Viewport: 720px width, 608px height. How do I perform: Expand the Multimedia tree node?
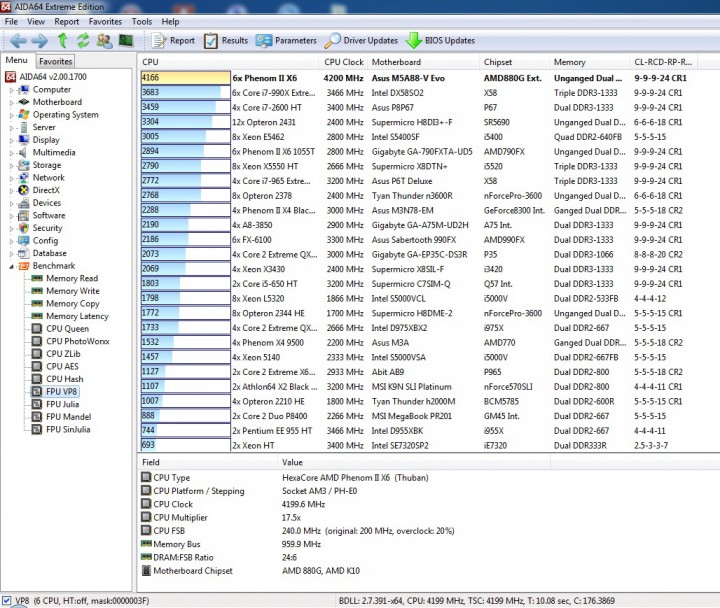click(11, 153)
